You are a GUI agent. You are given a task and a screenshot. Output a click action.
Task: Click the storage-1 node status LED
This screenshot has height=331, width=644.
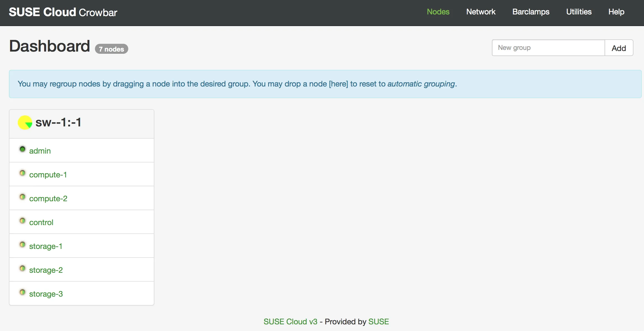pyautogui.click(x=22, y=245)
